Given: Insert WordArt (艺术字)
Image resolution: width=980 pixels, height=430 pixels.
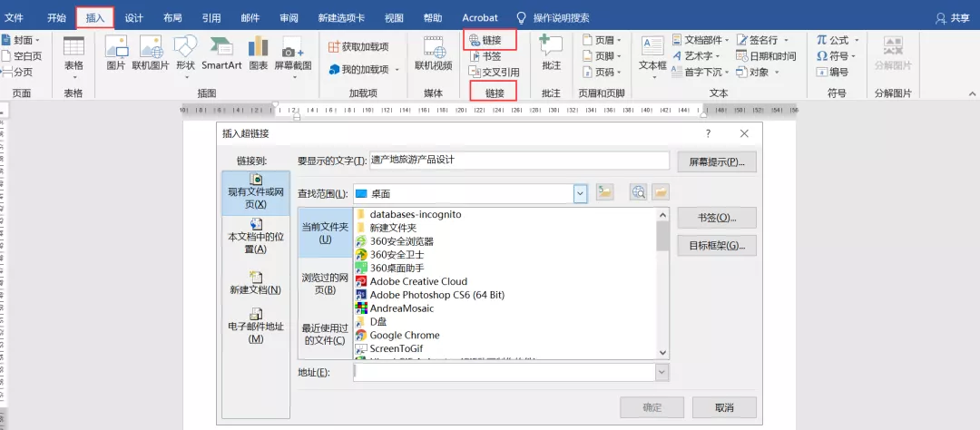Looking at the screenshot, I should [x=696, y=56].
